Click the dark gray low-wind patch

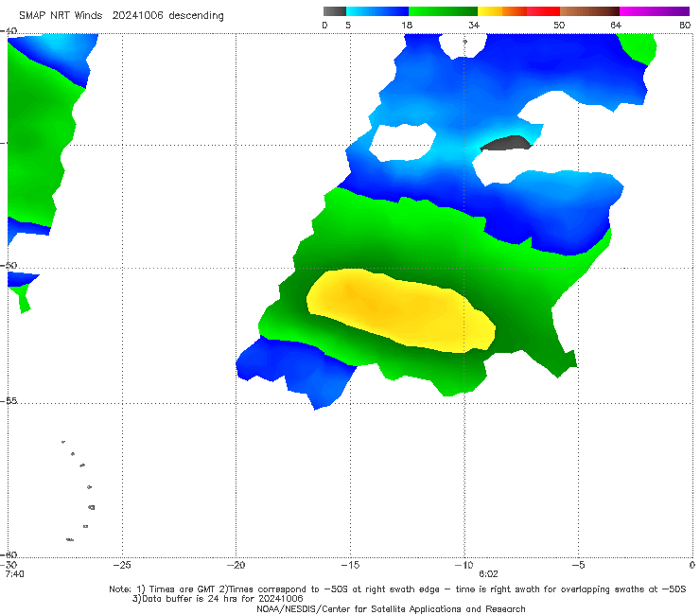[506, 143]
